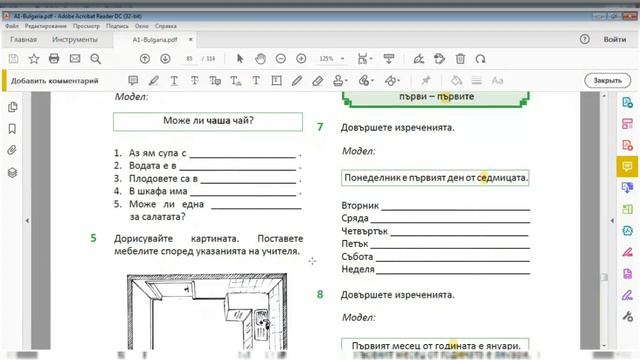The height and width of the screenshot is (360, 640).
Task: Click the scrolling mode toolbar icon
Action: (x=389, y=59)
